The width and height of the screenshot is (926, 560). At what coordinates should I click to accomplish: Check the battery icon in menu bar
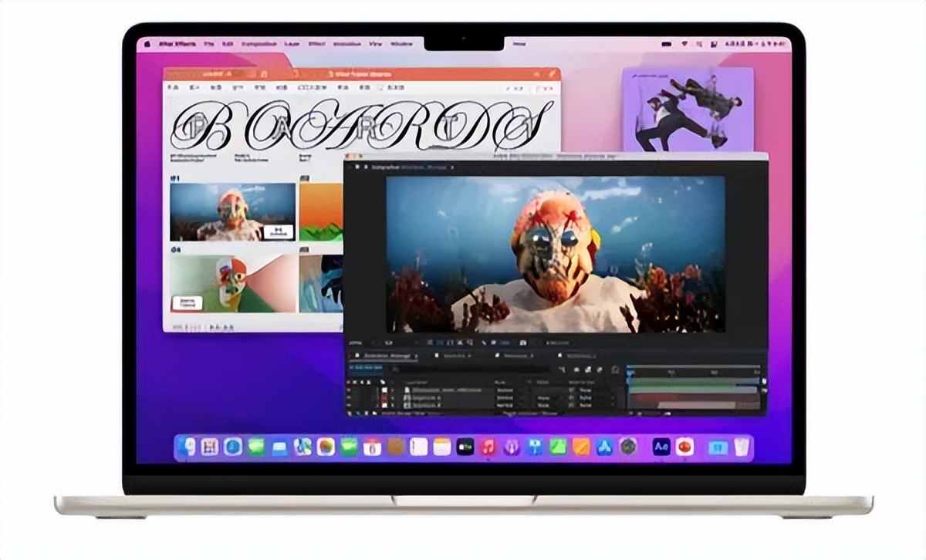tap(667, 44)
